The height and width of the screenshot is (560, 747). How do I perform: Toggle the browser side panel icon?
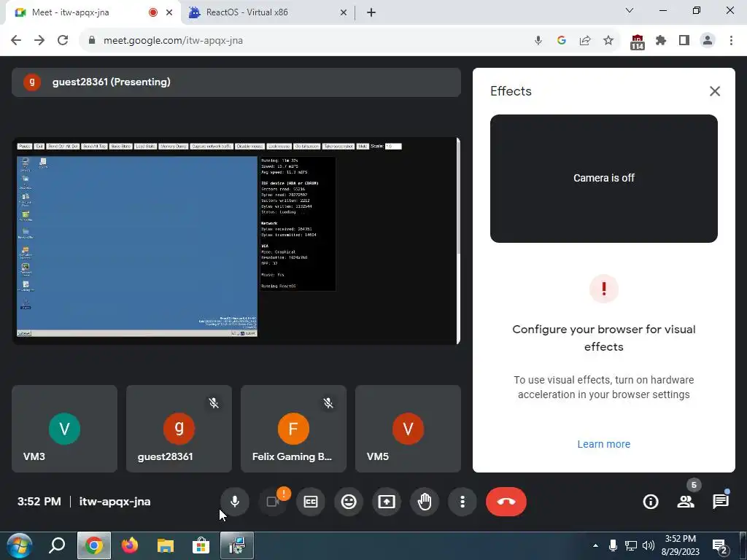[684, 41]
